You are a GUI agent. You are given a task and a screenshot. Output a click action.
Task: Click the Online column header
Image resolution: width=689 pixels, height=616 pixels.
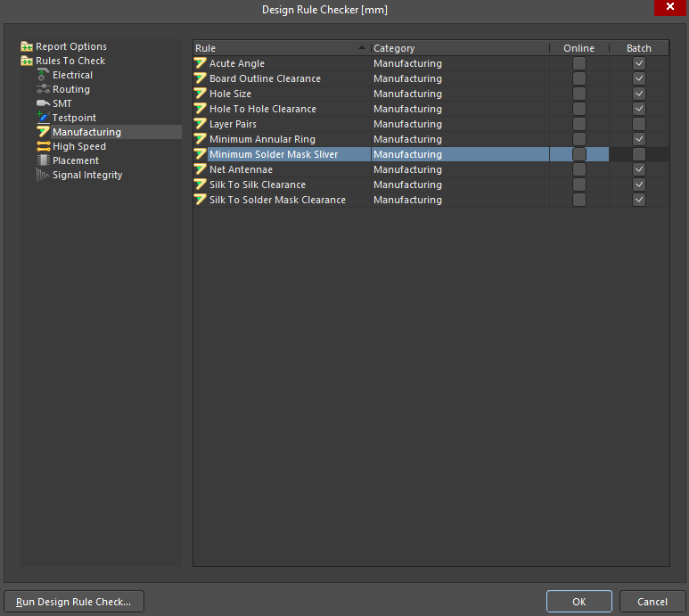click(578, 48)
